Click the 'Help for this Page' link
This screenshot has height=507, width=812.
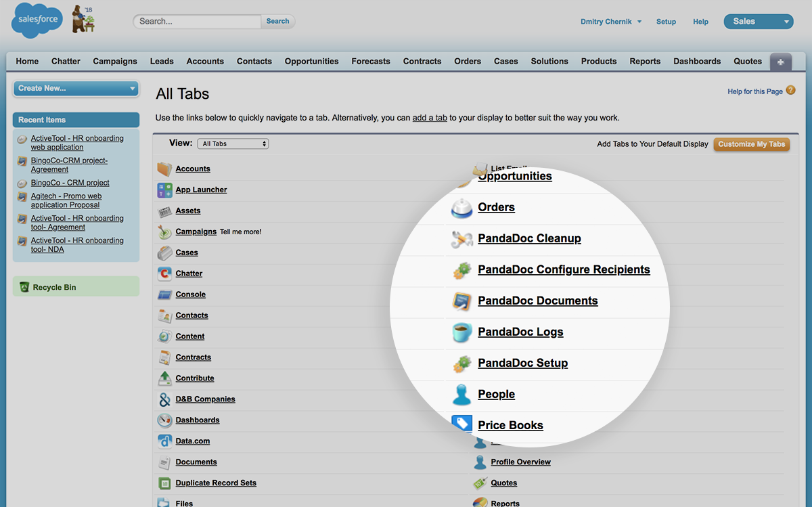tap(755, 91)
